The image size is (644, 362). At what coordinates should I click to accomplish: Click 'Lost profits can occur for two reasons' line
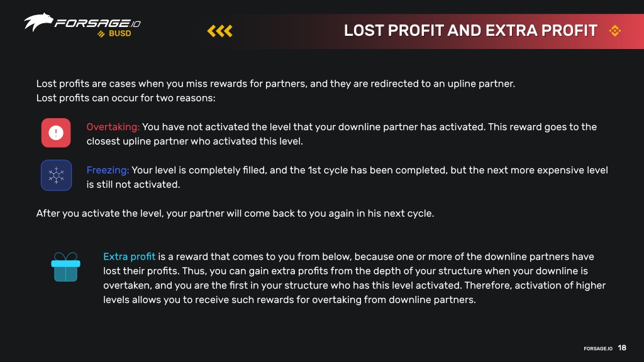(x=126, y=98)
